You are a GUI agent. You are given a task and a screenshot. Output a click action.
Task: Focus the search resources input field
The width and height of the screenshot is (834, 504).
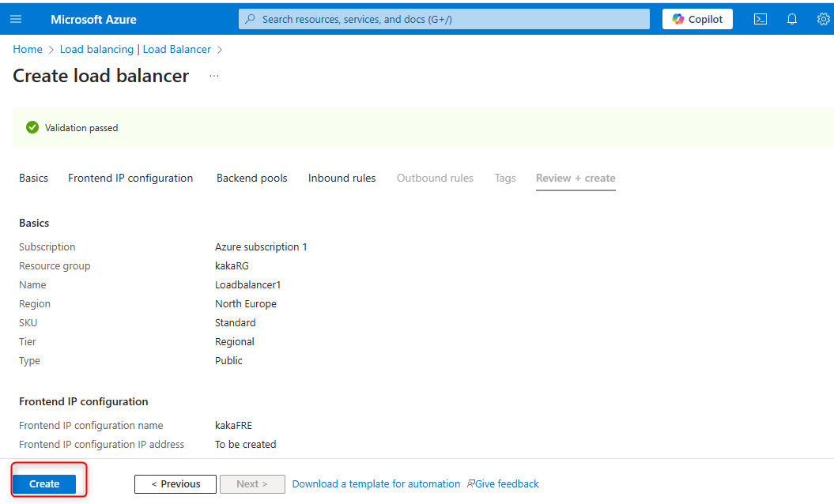point(444,19)
